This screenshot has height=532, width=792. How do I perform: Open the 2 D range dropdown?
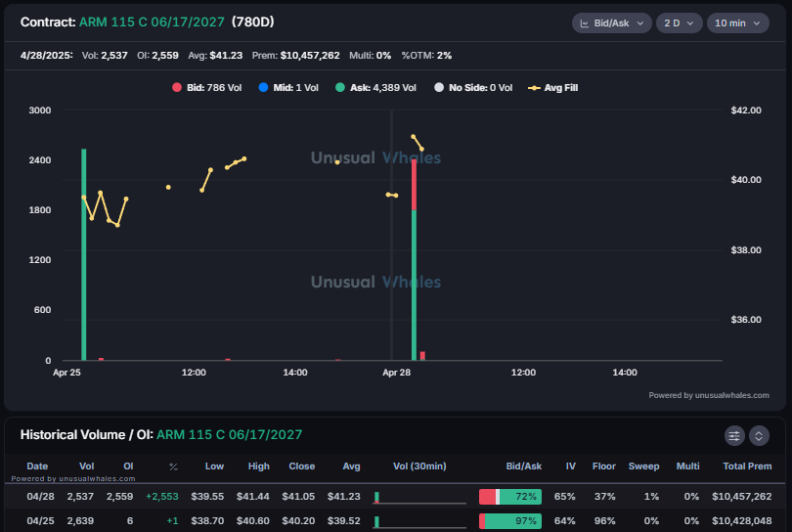pyautogui.click(x=679, y=23)
